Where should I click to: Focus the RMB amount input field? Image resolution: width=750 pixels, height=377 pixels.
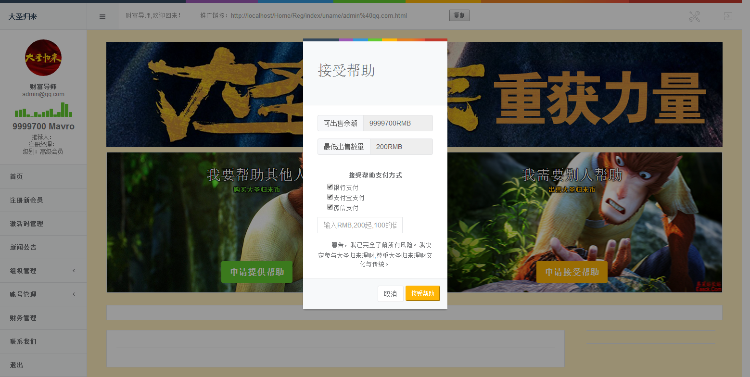[360, 224]
